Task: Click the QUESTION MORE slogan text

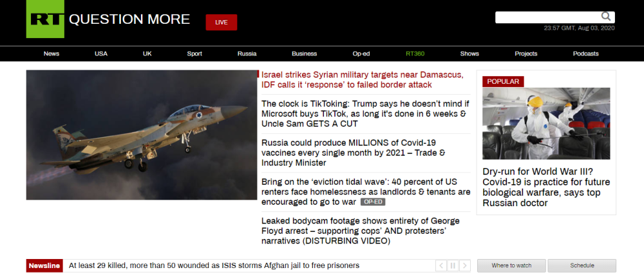Action: (x=129, y=19)
